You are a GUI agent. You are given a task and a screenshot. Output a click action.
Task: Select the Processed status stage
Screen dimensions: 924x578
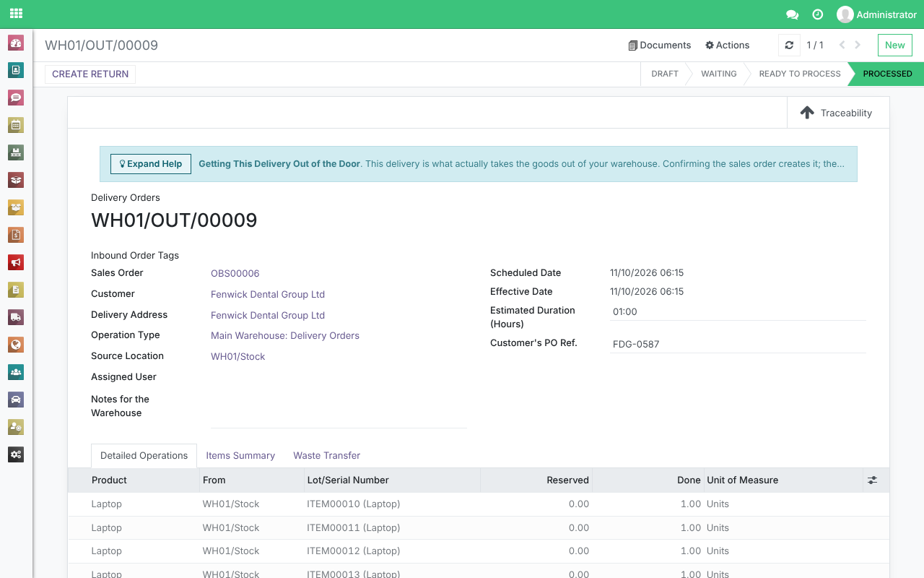pos(886,74)
